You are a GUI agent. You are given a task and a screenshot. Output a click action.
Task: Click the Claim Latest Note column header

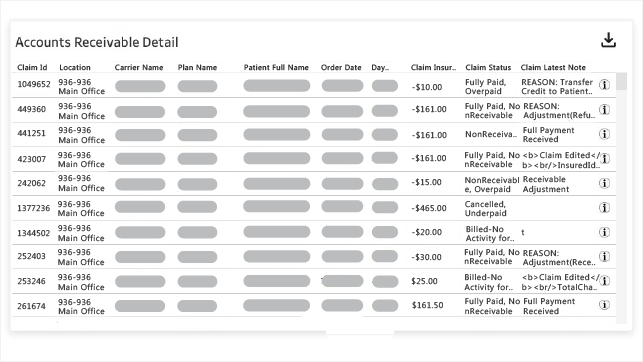[553, 67]
